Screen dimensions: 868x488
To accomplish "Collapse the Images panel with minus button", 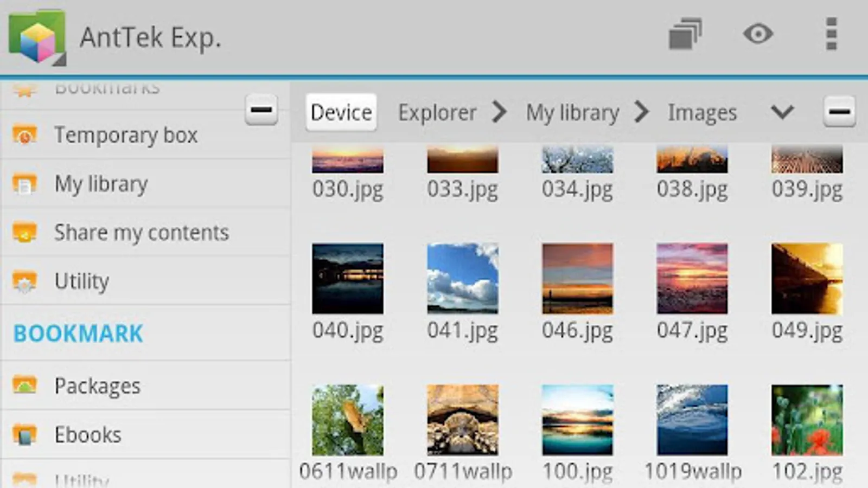I will click(839, 112).
